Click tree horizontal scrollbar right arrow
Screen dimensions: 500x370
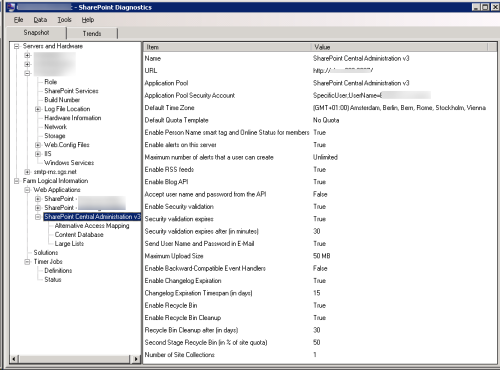click(136, 359)
